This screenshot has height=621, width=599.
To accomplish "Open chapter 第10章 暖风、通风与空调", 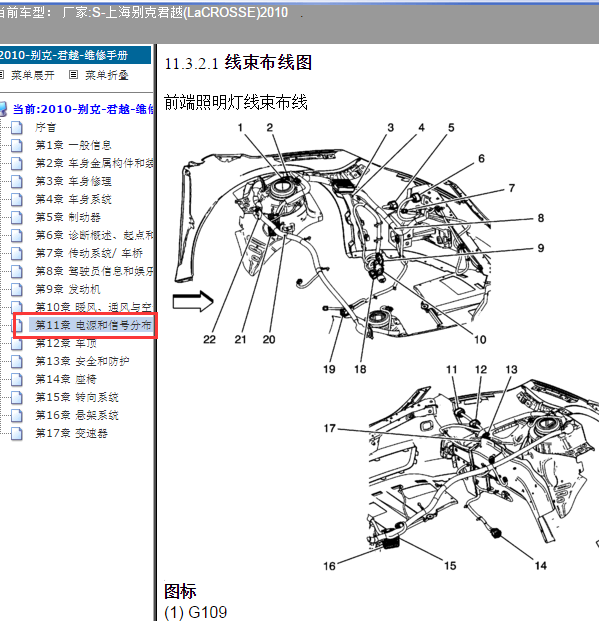I will click(94, 307).
